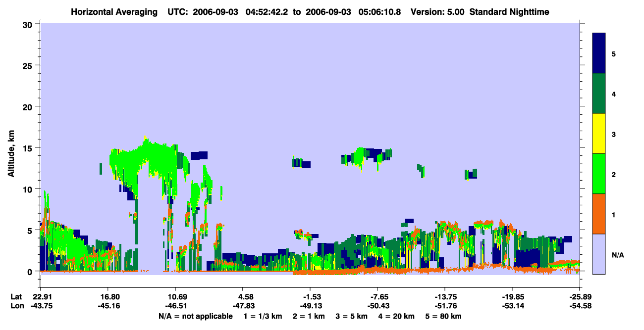Click latitude value -13.75
This screenshot has height=330, width=644.
click(445, 296)
